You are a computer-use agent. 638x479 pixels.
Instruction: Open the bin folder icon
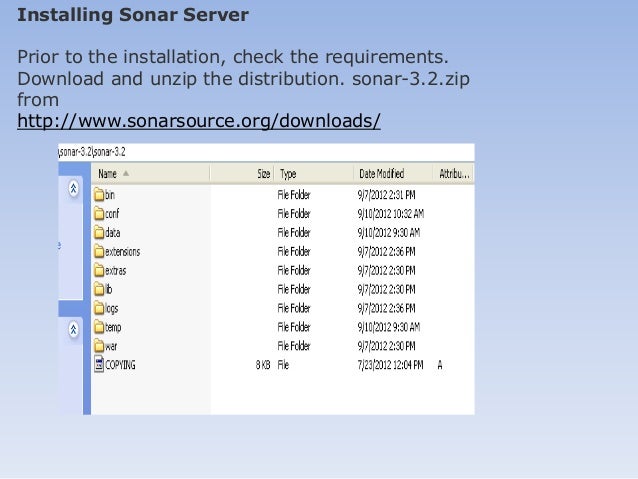pyautogui.click(x=99, y=195)
